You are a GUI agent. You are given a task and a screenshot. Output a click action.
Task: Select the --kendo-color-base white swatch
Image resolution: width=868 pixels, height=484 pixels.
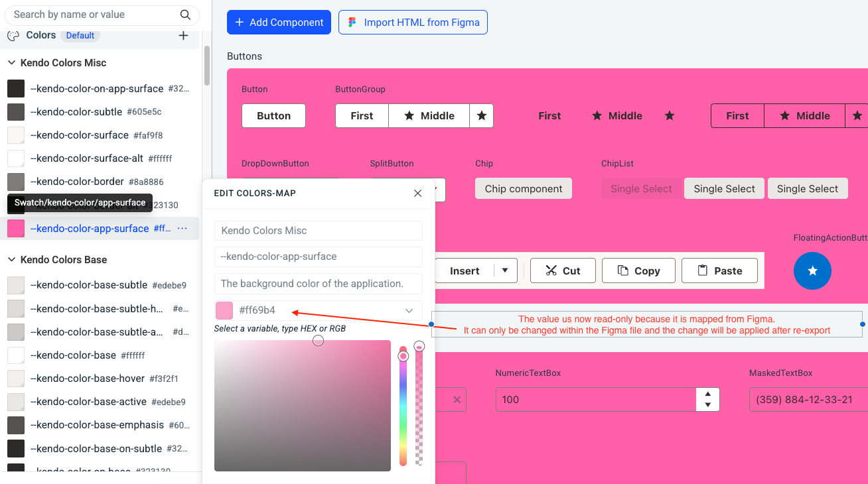point(15,355)
